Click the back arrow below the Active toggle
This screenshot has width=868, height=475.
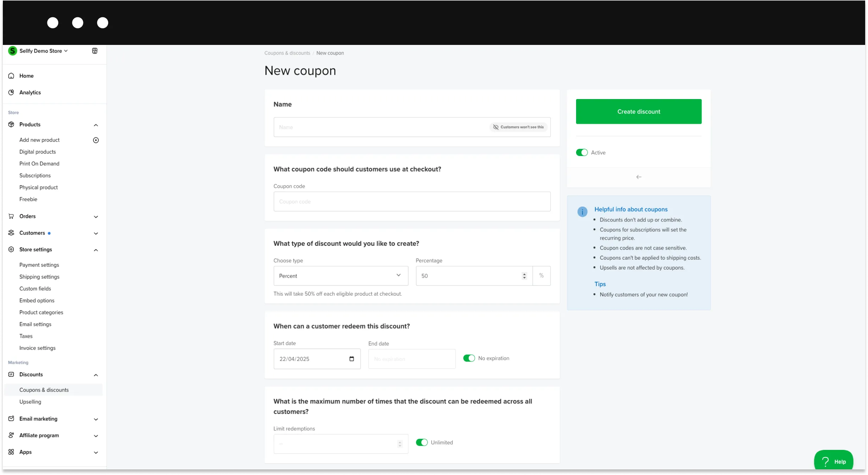pyautogui.click(x=639, y=177)
